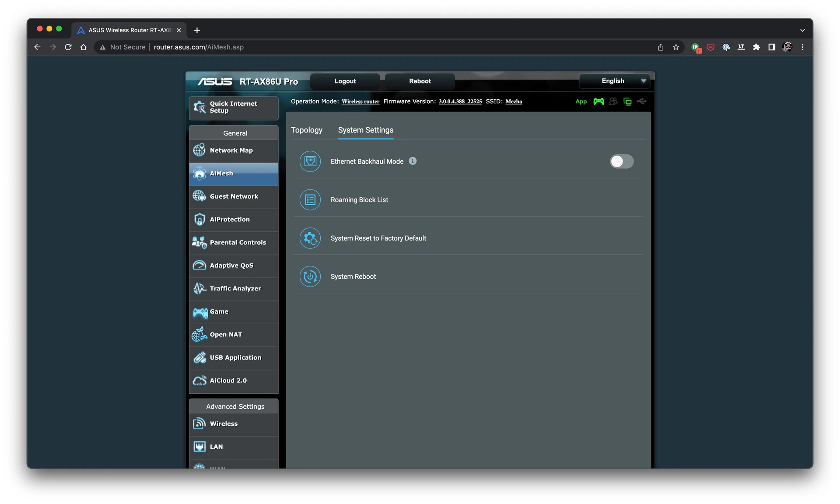Go back using browser back arrow
840x504 pixels.
click(x=37, y=47)
